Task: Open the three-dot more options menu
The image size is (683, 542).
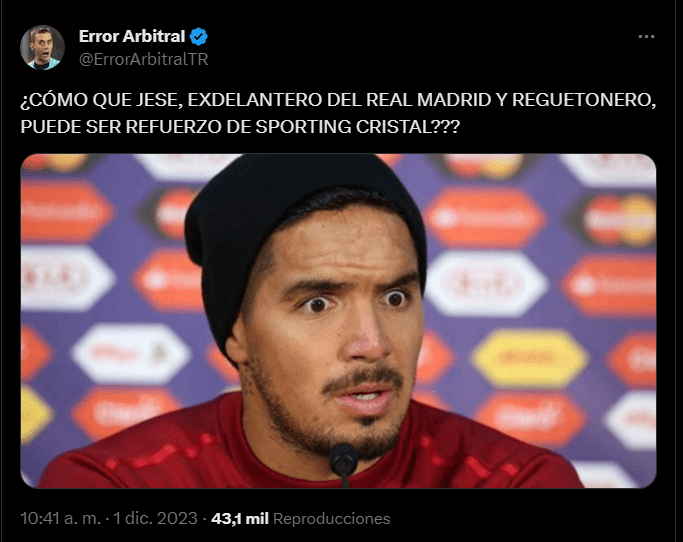Action: coord(646,37)
